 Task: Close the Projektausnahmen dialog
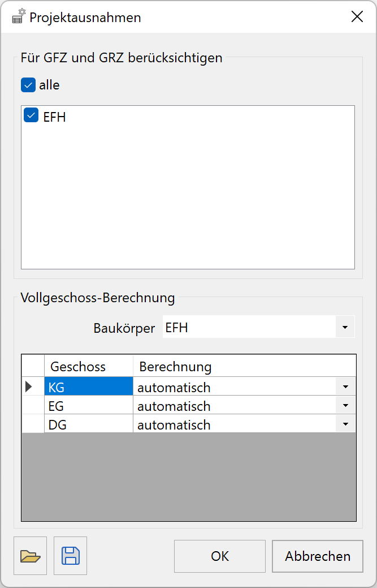coord(357,17)
